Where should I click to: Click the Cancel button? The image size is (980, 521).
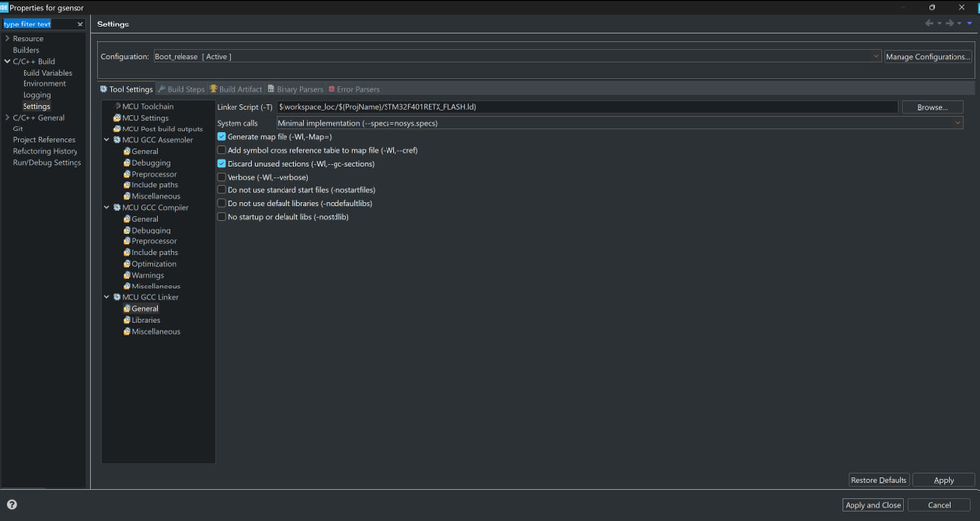coord(939,505)
